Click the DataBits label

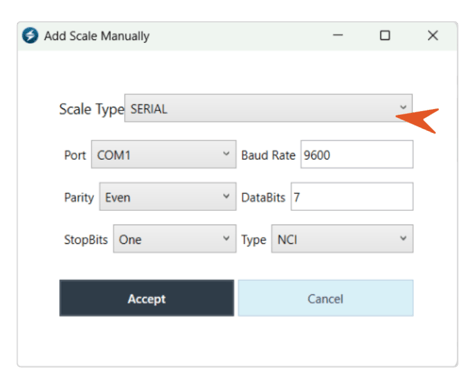(263, 197)
